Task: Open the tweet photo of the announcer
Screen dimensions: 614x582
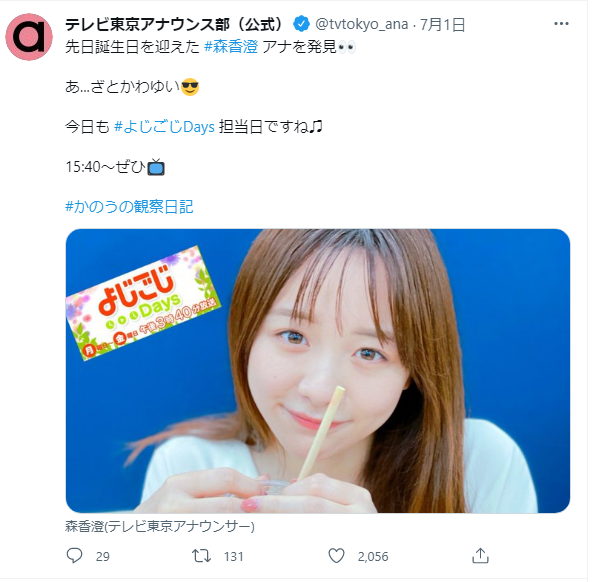Action: click(318, 371)
